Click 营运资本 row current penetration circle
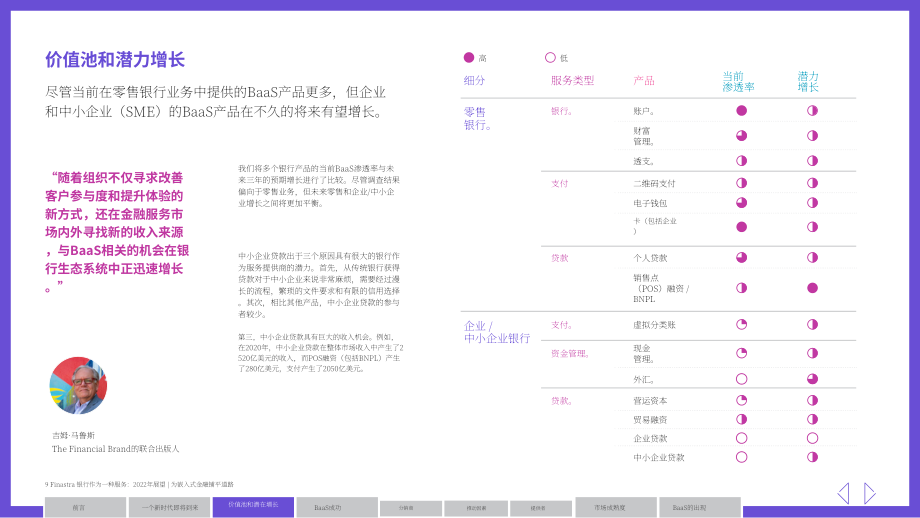The width and height of the screenshot is (920, 518). click(x=742, y=401)
